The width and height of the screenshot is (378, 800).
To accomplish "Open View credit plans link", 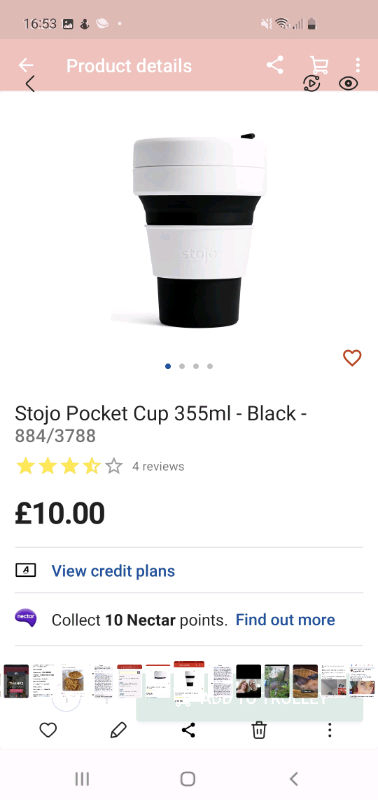I will [x=113, y=571].
